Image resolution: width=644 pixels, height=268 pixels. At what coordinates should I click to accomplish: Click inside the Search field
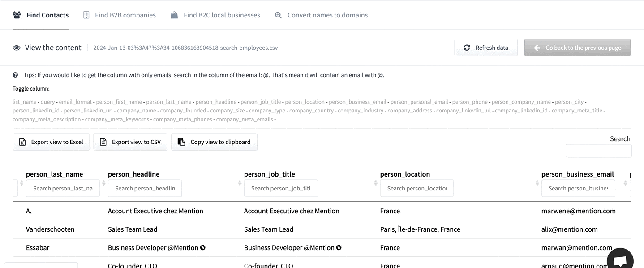[x=598, y=151]
